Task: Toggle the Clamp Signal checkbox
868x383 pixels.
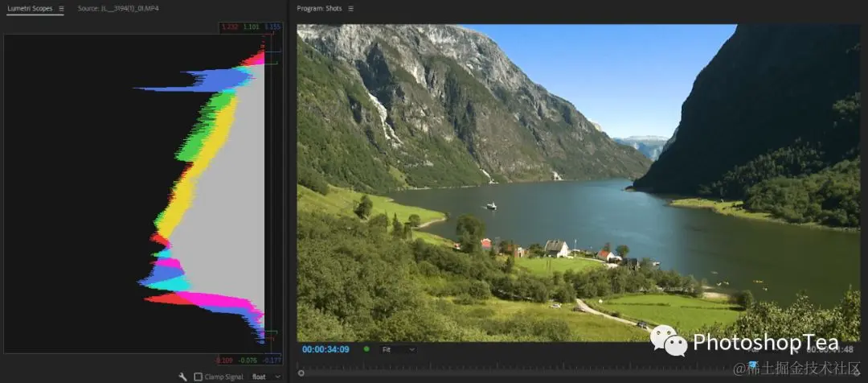Action: pyautogui.click(x=198, y=377)
